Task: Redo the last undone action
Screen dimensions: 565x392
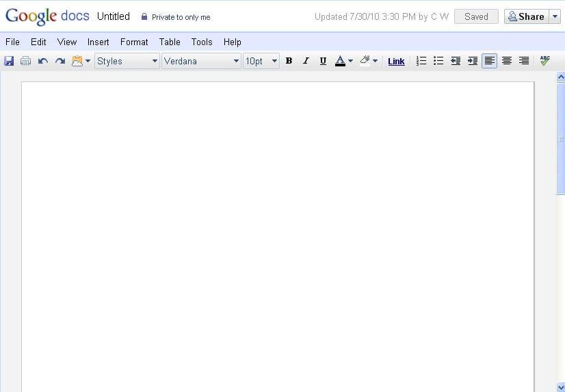Action: tap(60, 61)
